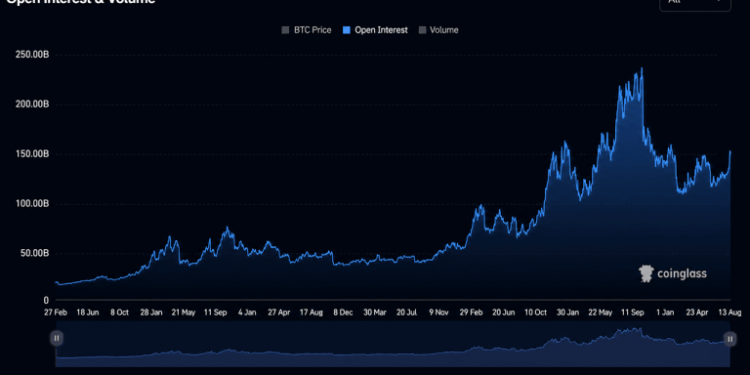
Task: Click the 23 Apr date label
Action: (697, 312)
